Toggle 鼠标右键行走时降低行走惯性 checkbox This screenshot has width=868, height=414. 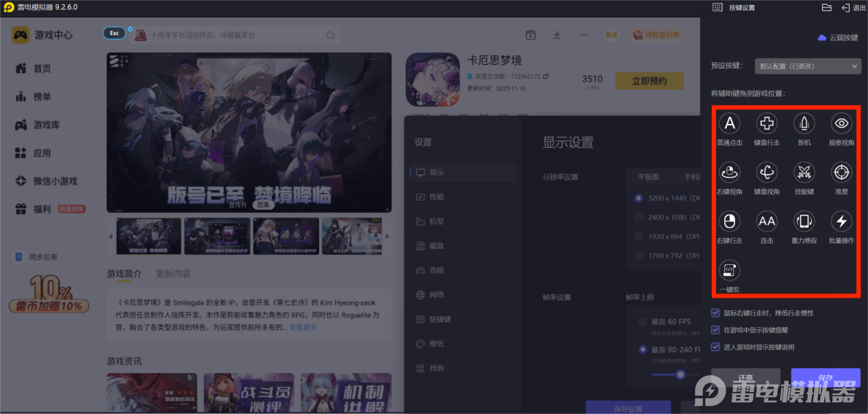pos(716,313)
